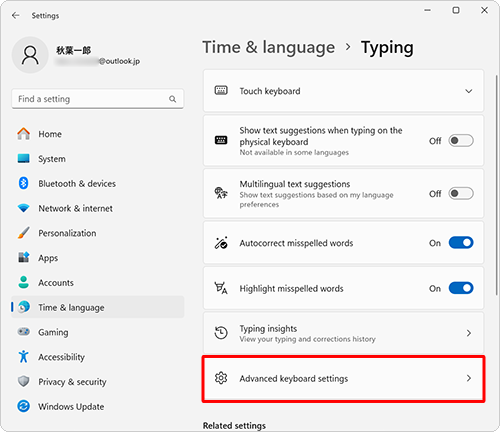Click the Gaming controller icon
Viewport: 500px width, 432px height.
click(23, 332)
